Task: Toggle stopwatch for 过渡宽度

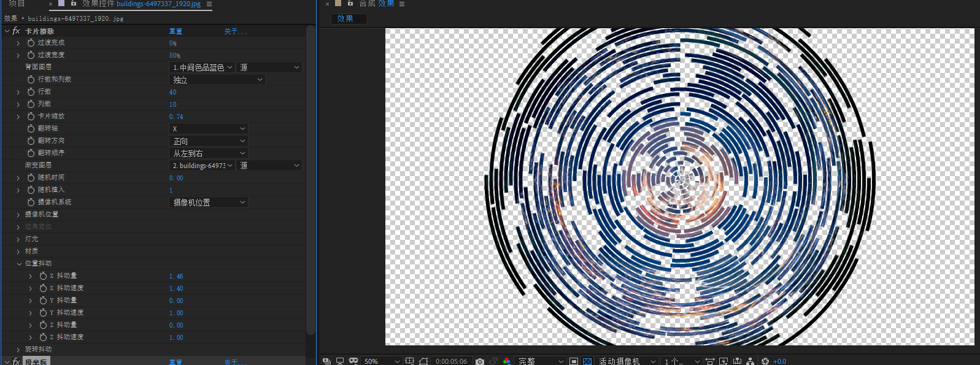Action: click(31, 55)
